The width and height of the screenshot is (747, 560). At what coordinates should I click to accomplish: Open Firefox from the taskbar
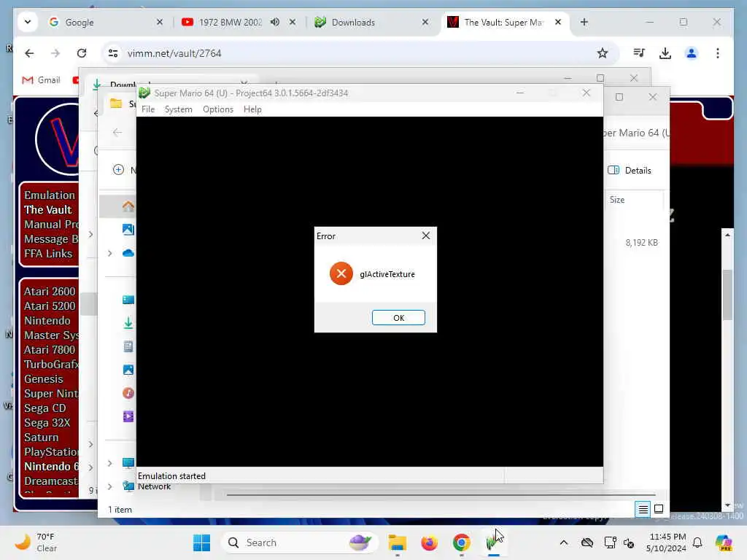429,542
